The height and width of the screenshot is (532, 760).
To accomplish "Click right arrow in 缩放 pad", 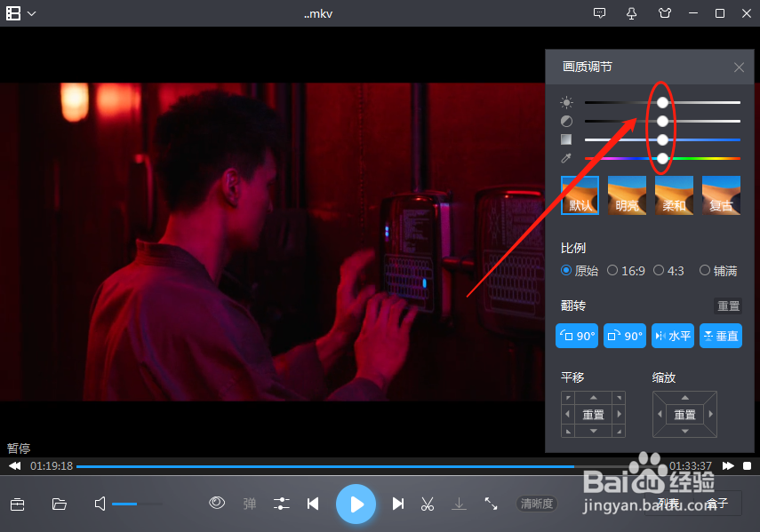I will point(710,415).
